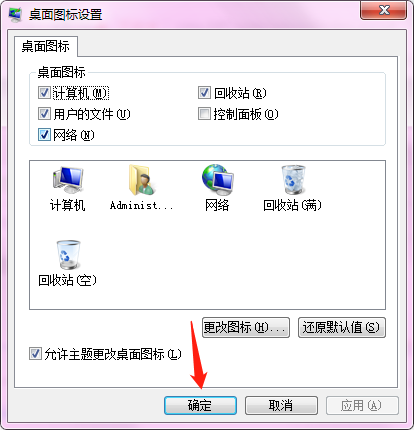Open the 更改图标(H)... dialog
This screenshot has height=430, width=414.
pos(246,327)
